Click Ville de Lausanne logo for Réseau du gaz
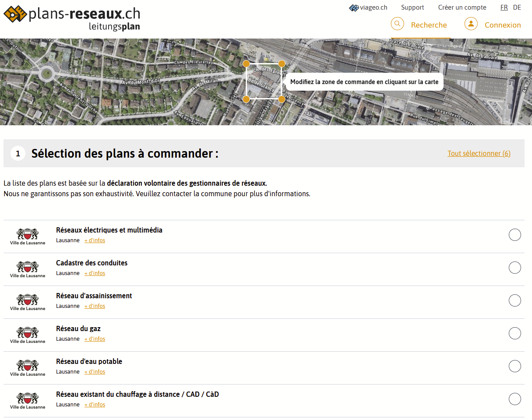The height and width of the screenshot is (420, 532). [28, 334]
